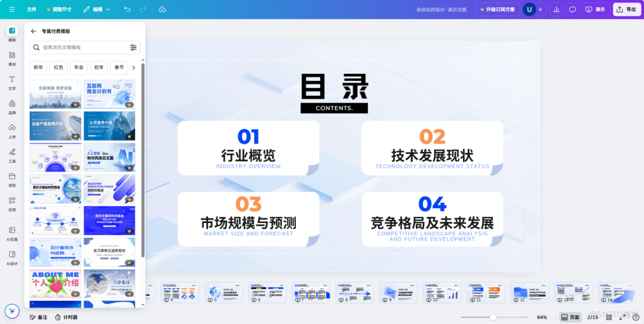
Task: Expand more filter tags with the chevron
Action: [x=134, y=67]
